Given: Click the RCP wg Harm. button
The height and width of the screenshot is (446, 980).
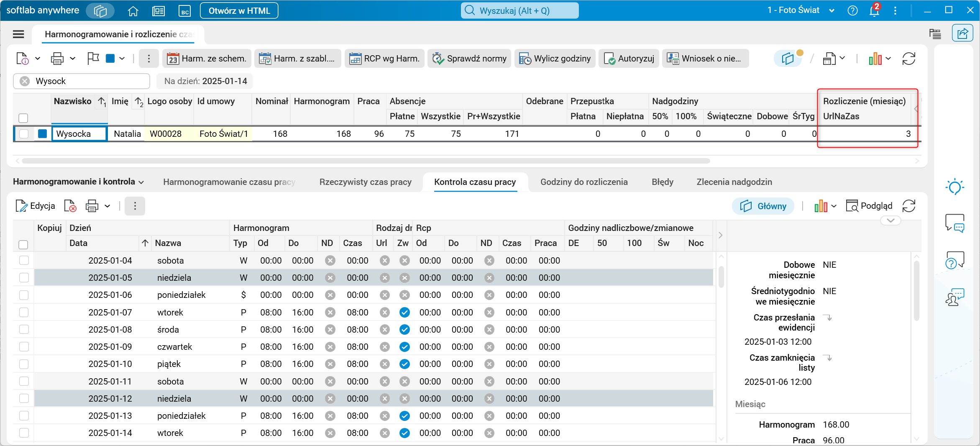Looking at the screenshot, I should coord(385,59).
